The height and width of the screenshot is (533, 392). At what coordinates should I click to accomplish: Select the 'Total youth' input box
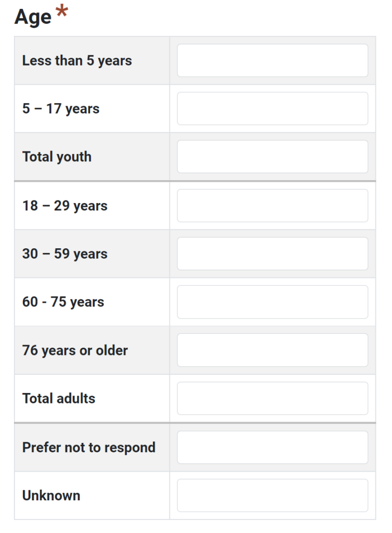coord(272,157)
